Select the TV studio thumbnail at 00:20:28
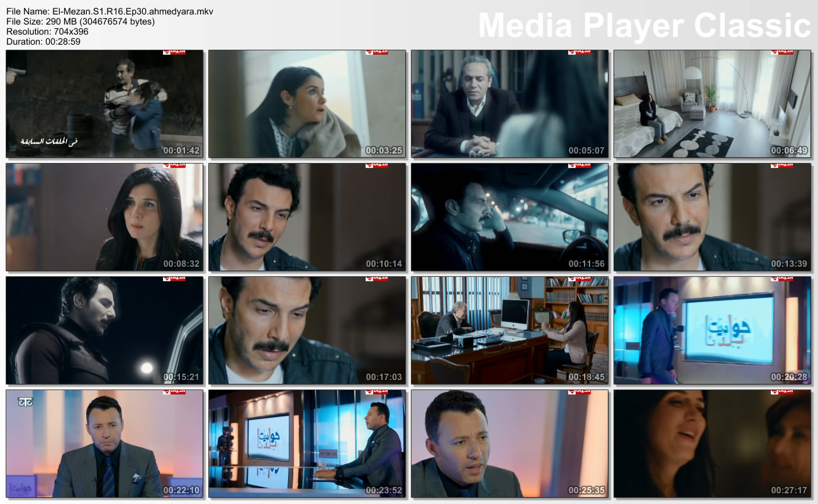The image size is (818, 504). [x=712, y=330]
